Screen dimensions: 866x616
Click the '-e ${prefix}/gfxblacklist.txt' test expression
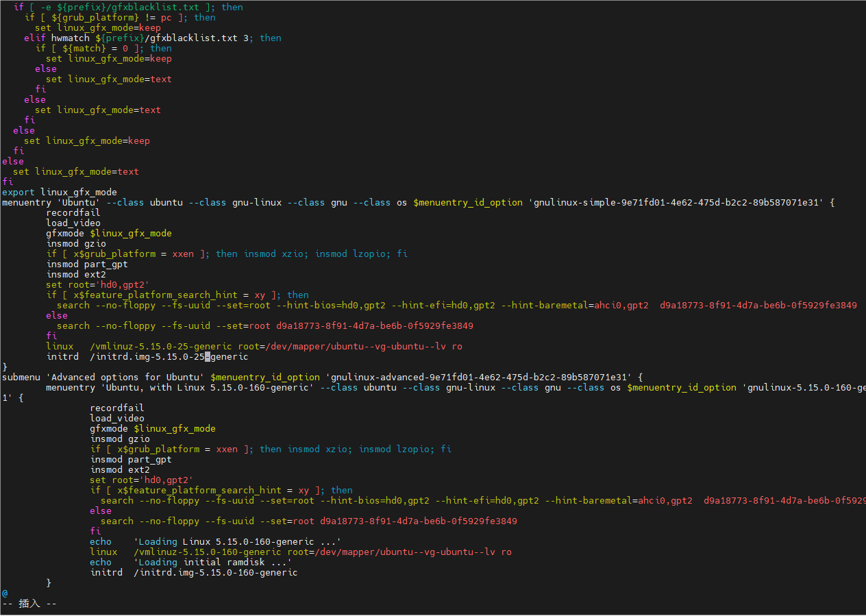[x=120, y=7]
